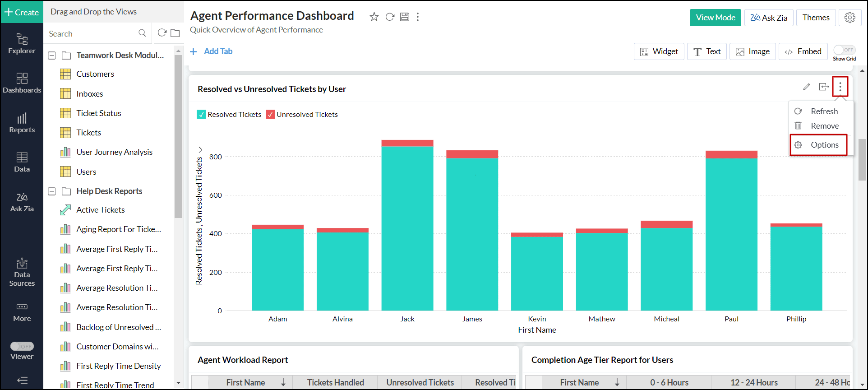Collapse the Help Desk Reports folder

coord(52,191)
